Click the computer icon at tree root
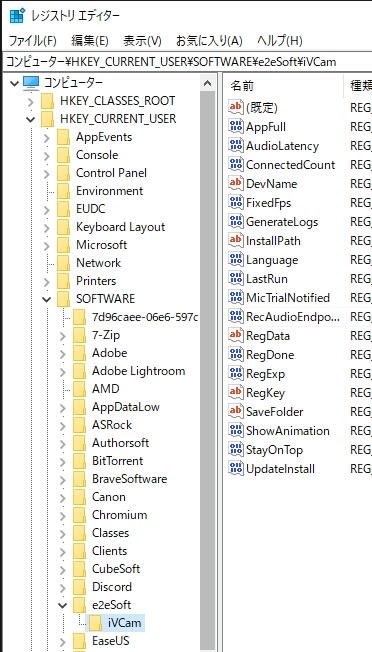Viewport: 372px width, 652px height. coord(31,83)
